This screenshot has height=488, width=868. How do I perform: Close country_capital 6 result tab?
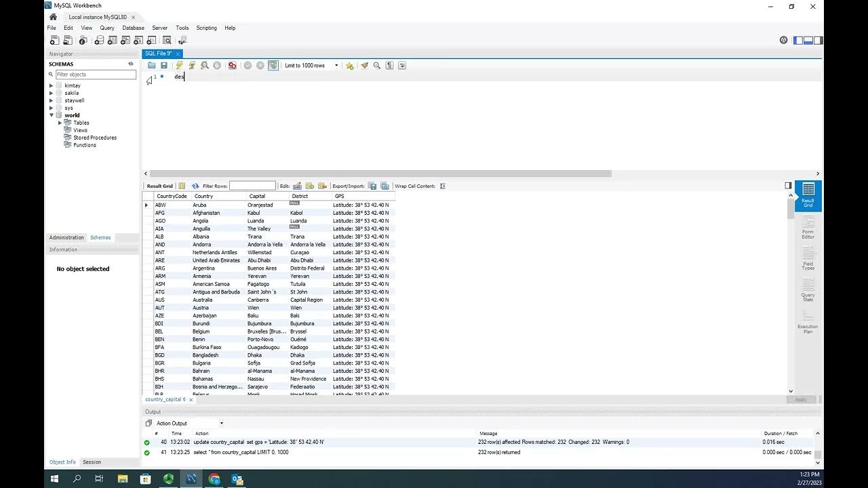coord(191,400)
